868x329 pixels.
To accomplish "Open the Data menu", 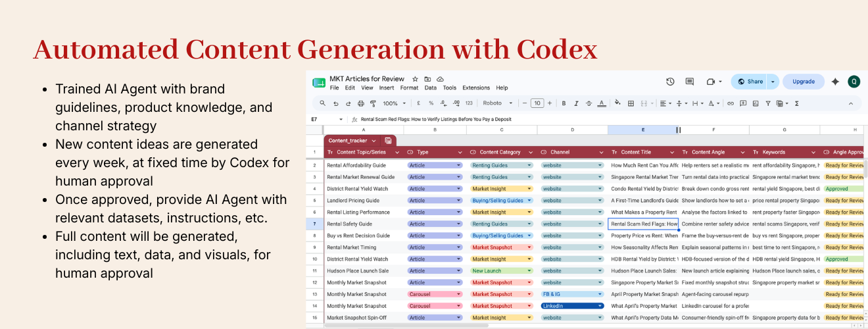I will [x=430, y=88].
